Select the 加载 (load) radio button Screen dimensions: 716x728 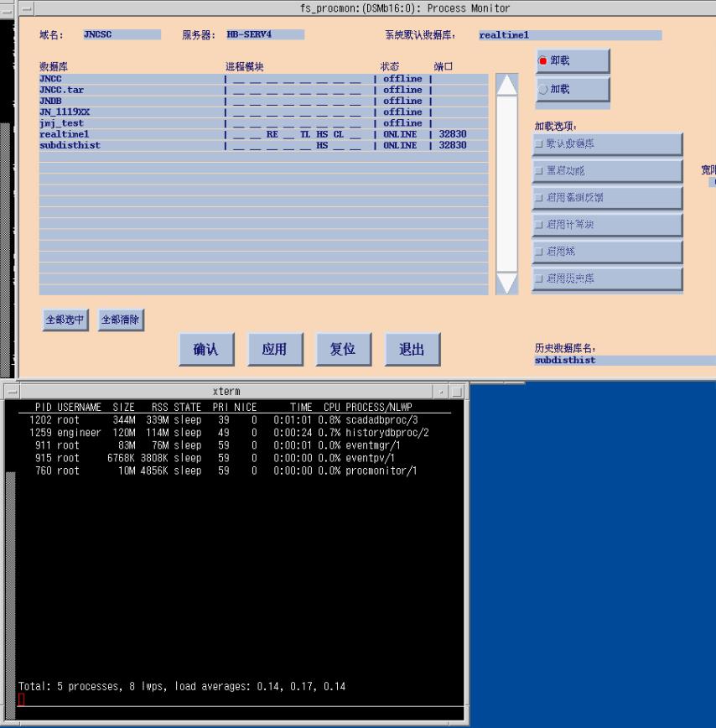pyautogui.click(x=542, y=89)
